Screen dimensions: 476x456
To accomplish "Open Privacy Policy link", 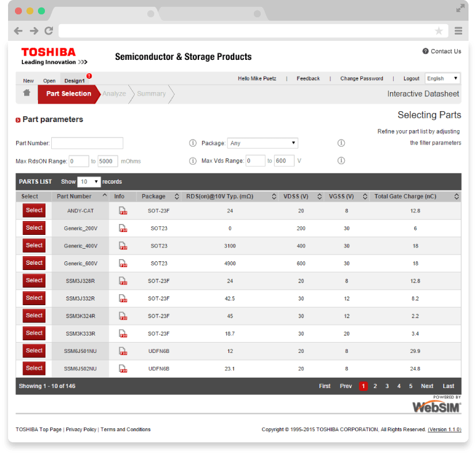I will (x=81, y=430).
